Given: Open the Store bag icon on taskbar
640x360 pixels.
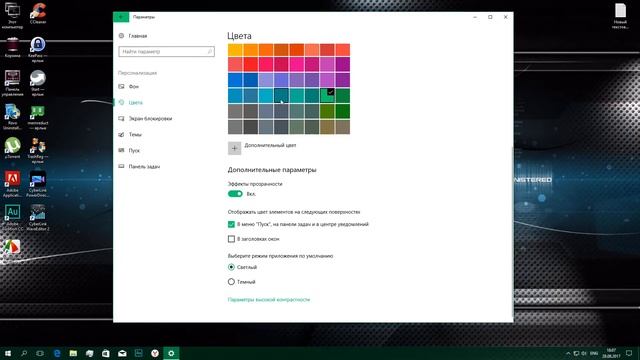Looking at the screenshot, I should pyautogui.click(x=106, y=353).
